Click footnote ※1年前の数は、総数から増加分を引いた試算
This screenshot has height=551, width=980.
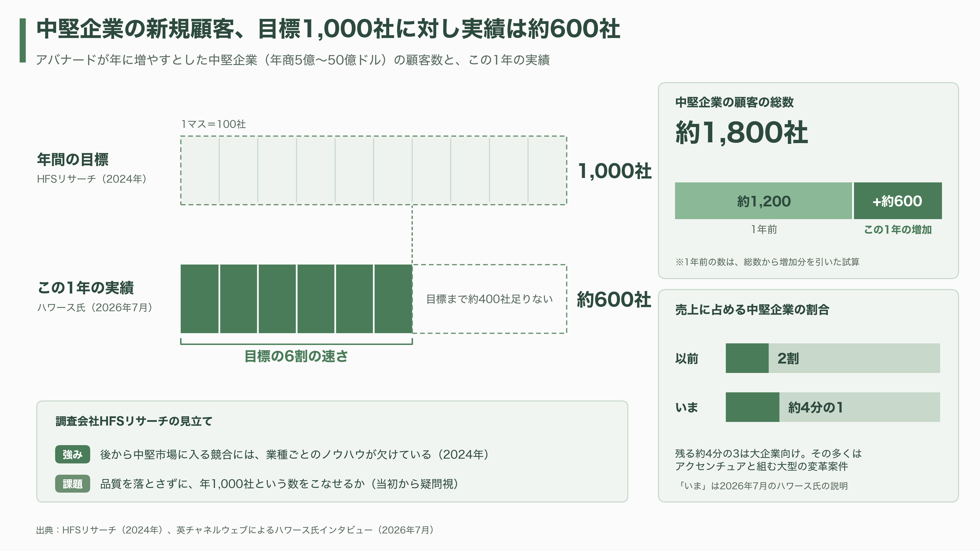767,262
